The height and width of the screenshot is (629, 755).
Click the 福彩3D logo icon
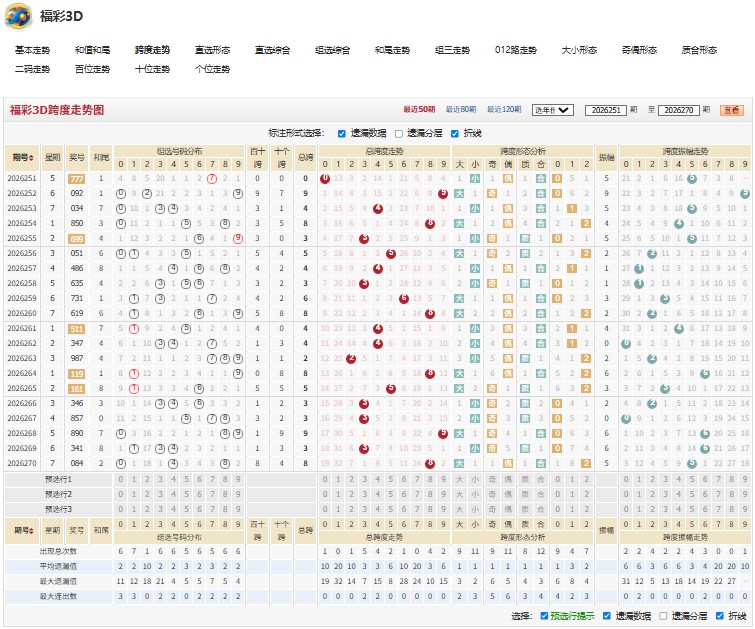click(x=18, y=16)
